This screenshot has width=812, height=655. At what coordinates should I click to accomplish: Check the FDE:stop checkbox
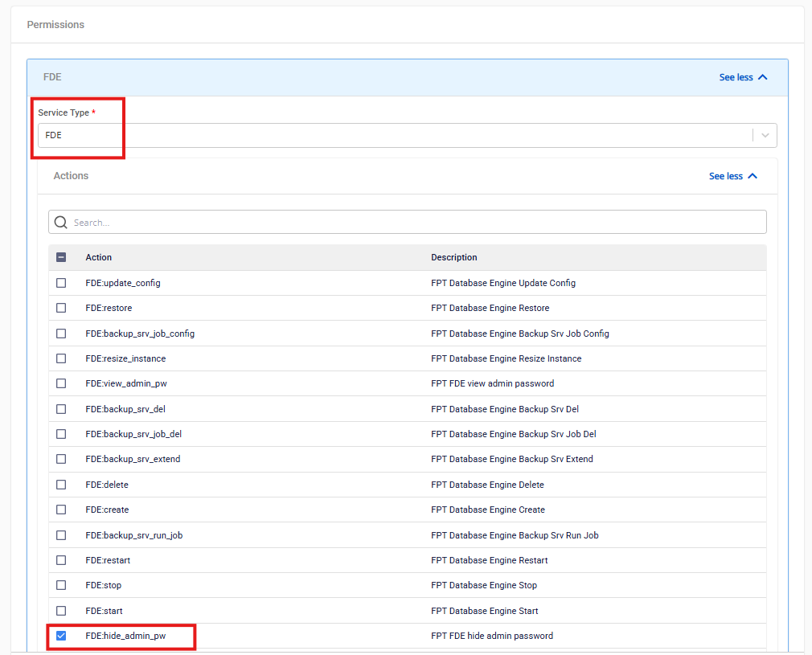[61, 585]
